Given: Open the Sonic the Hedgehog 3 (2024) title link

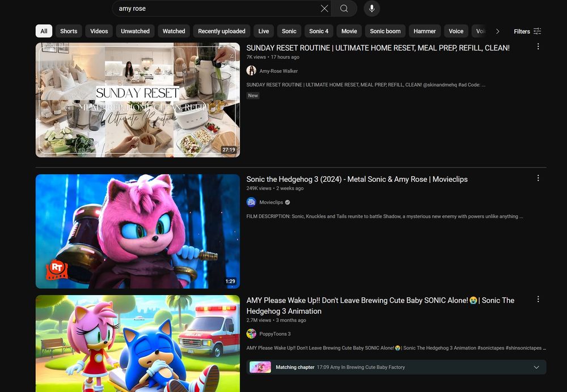Looking at the screenshot, I should coord(357,179).
